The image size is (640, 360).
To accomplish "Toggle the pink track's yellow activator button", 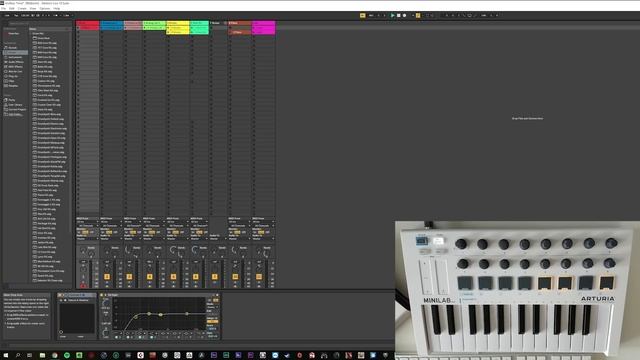I will click(129, 277).
